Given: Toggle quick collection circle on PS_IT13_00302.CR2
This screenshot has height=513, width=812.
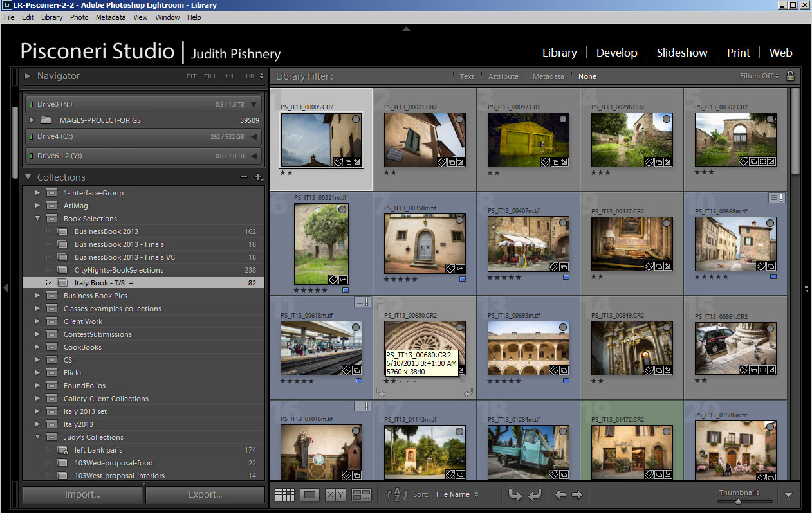Looking at the screenshot, I should tap(770, 119).
